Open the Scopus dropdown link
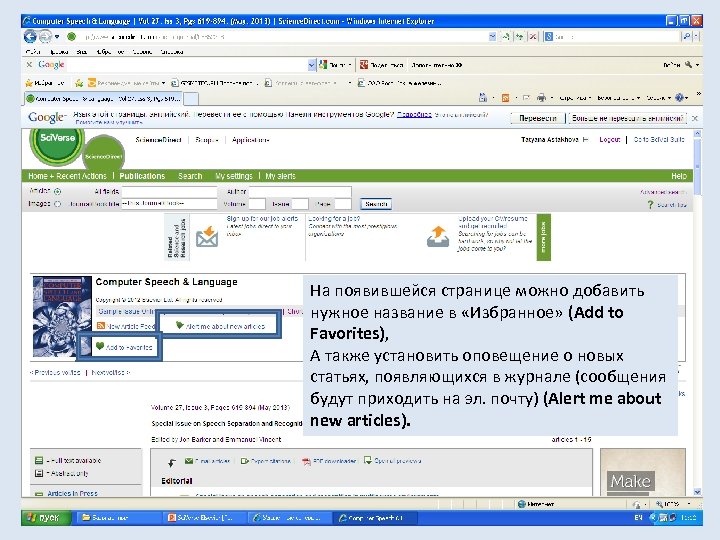 point(207,140)
